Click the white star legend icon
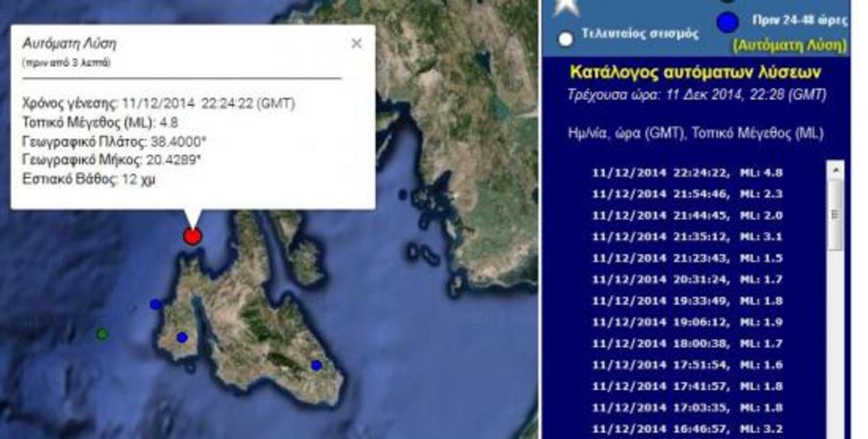Screen dimensions: 868x439 [x=565, y=7]
